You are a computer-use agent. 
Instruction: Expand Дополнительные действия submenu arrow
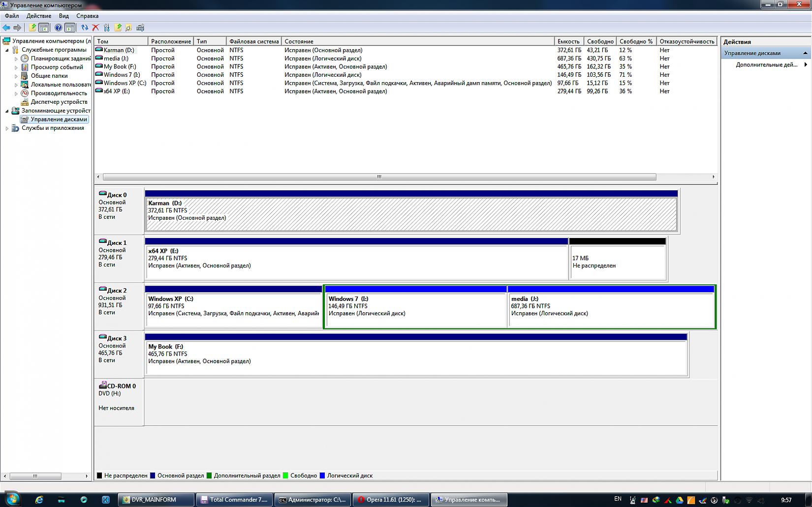[806, 65]
